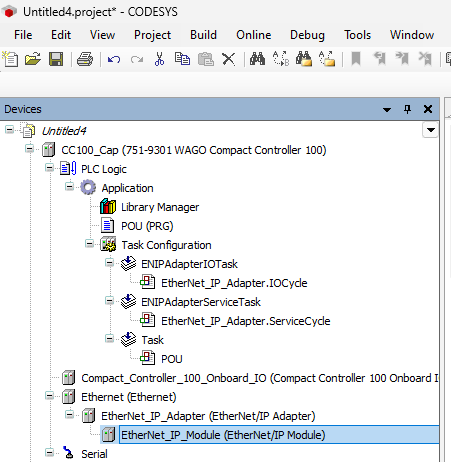Viewport: 451px width, 462px height.
Task: Click the PLC Logic document icon
Action: pos(68,168)
